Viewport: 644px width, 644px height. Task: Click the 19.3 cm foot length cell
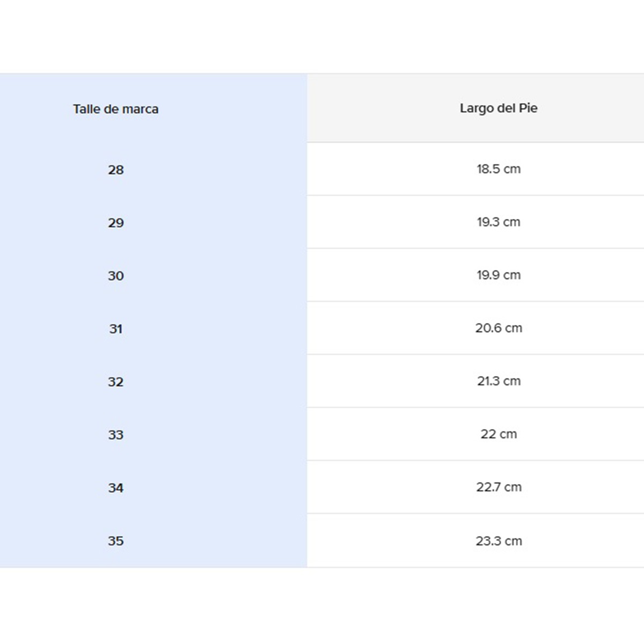[499, 222]
